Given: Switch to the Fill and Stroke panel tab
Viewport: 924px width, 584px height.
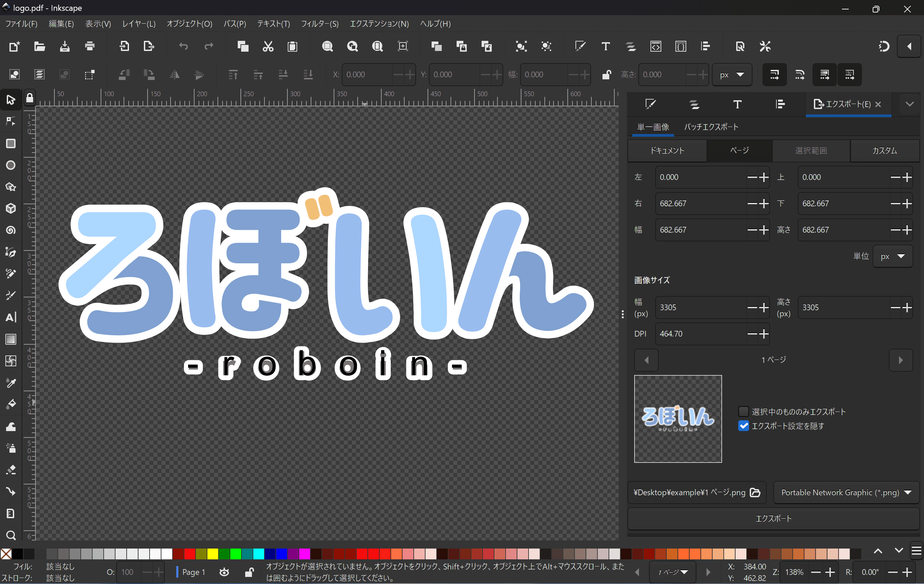Looking at the screenshot, I should (650, 104).
